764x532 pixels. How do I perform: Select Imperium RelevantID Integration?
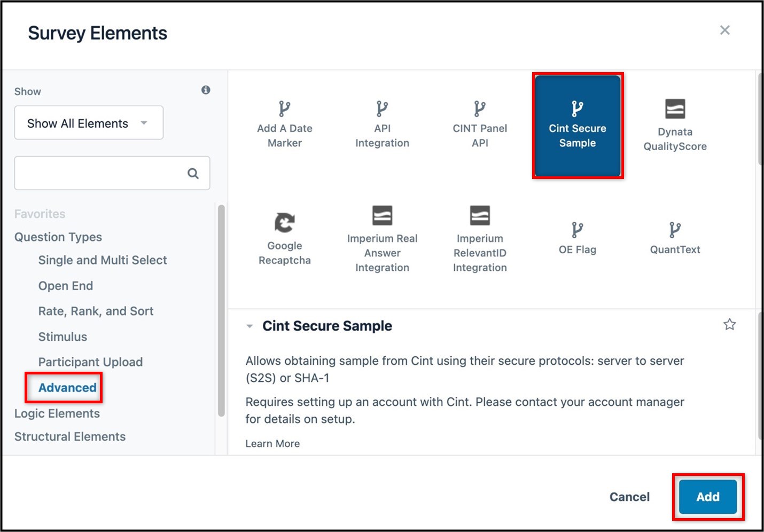[x=479, y=238]
